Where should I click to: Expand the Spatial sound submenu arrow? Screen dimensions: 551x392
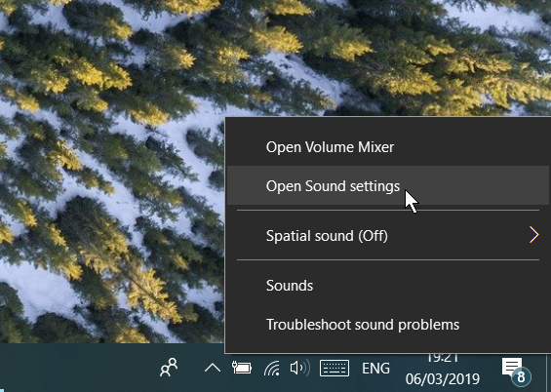[533, 235]
